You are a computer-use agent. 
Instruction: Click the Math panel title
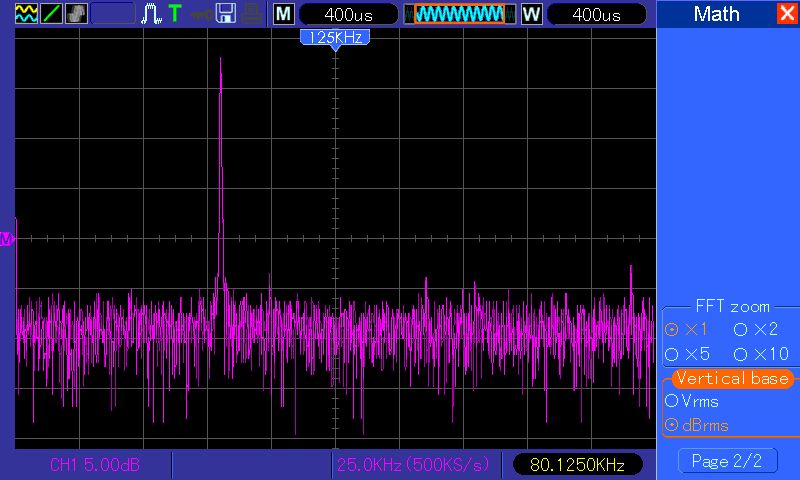click(x=716, y=14)
